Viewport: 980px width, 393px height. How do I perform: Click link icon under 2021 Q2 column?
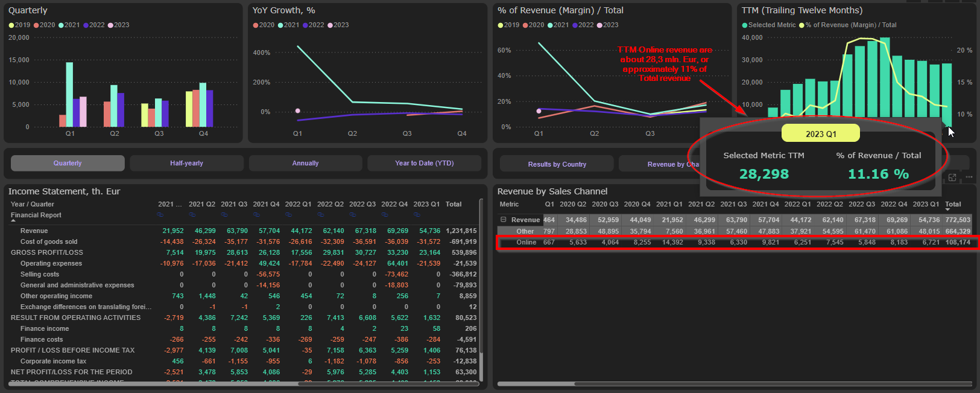coord(192,214)
